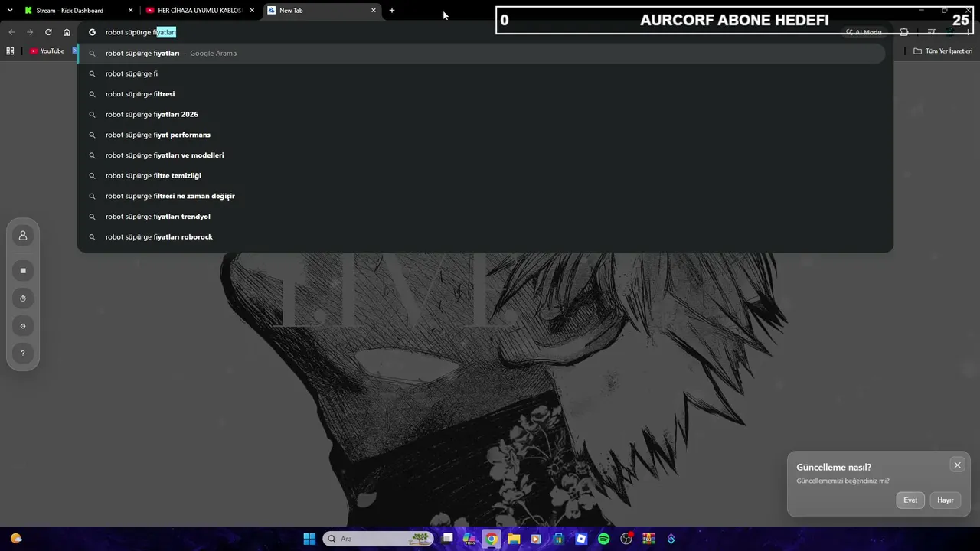Viewport: 980px width, 551px height.
Task: Click the profile person icon in side panel
Action: click(23, 236)
